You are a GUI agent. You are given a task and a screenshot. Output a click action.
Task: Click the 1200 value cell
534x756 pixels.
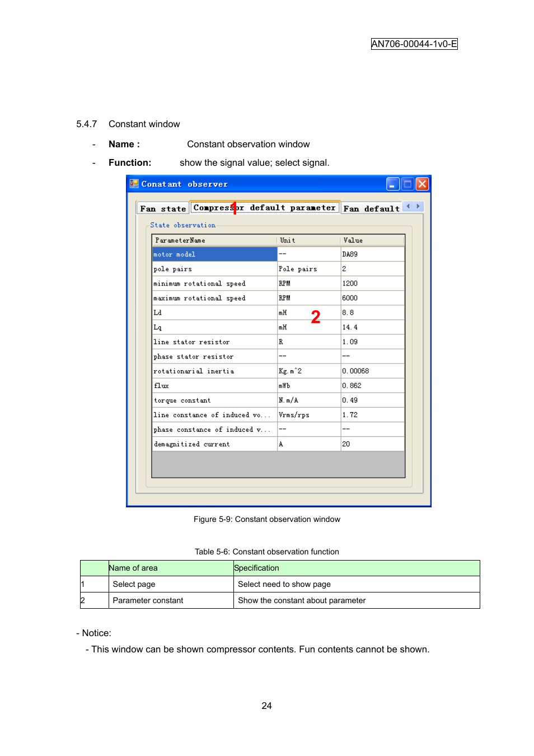coord(372,283)
